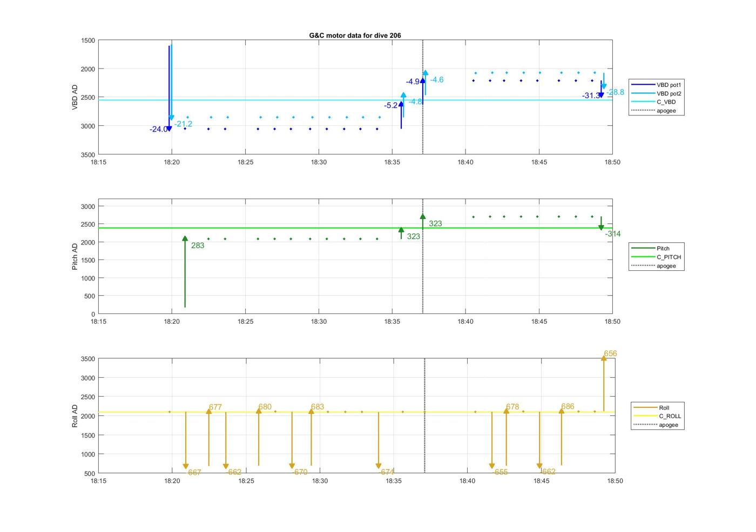This screenshot has width=756, height=532.
Task: Click the -671 roll annotation
Action: 387,472
